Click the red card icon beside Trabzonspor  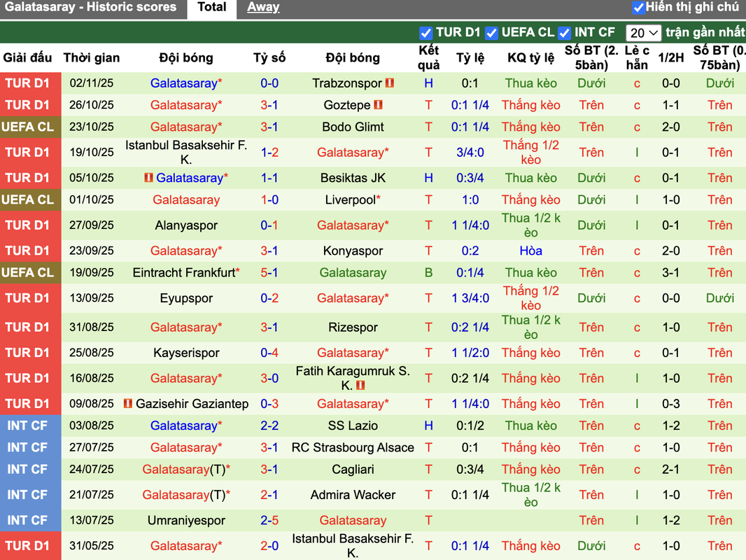point(390,83)
